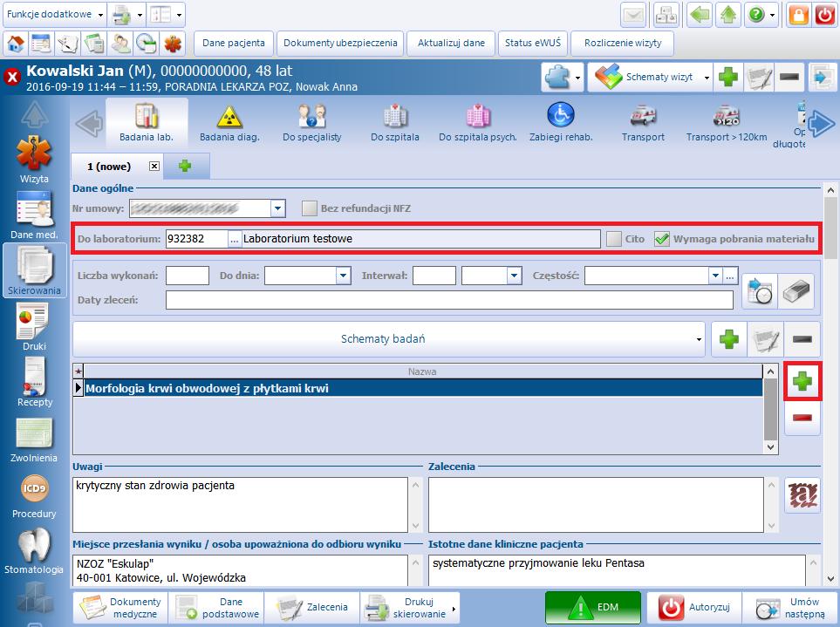Image resolution: width=840 pixels, height=627 pixels.
Task: Open the Druki sidebar section
Action: click(x=34, y=327)
